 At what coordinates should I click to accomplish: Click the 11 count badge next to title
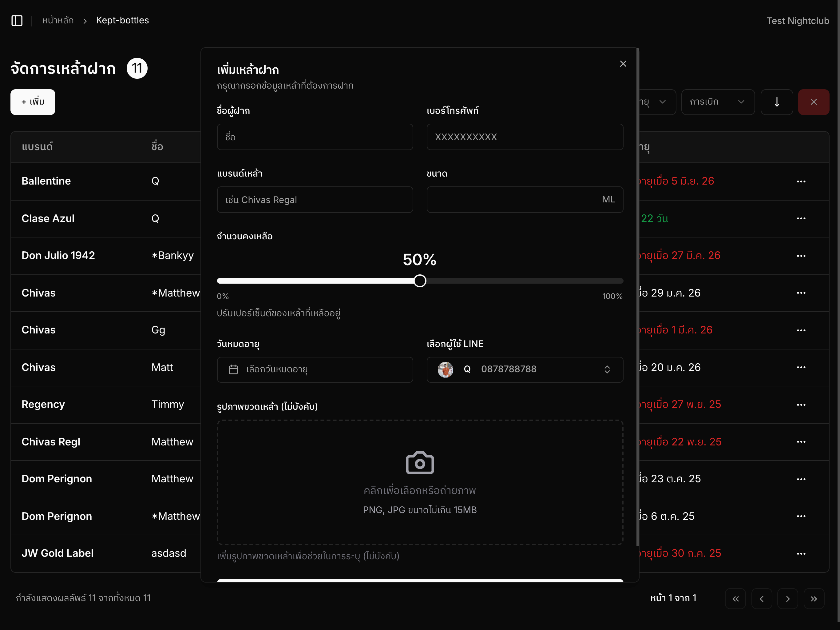tap(137, 68)
